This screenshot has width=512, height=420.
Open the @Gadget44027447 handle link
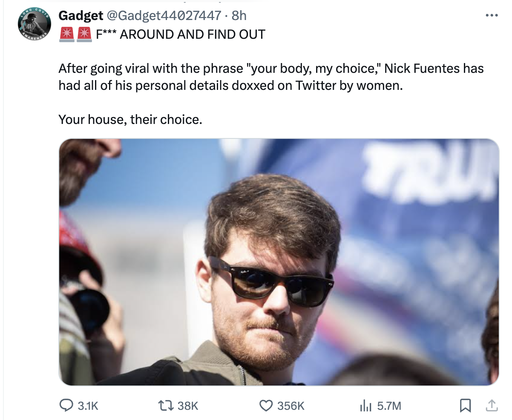[x=164, y=16]
